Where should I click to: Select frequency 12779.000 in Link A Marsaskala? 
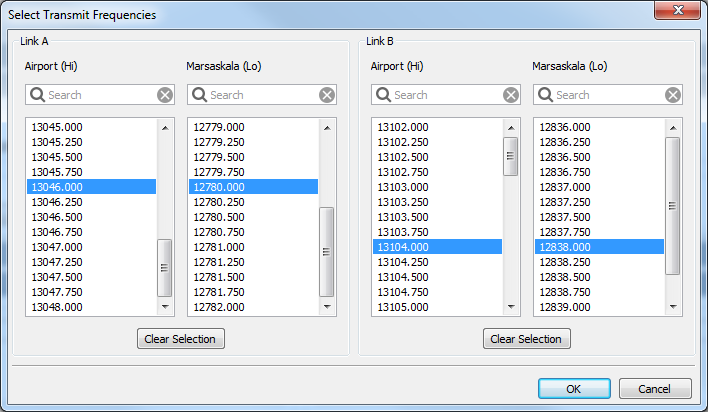point(254,127)
